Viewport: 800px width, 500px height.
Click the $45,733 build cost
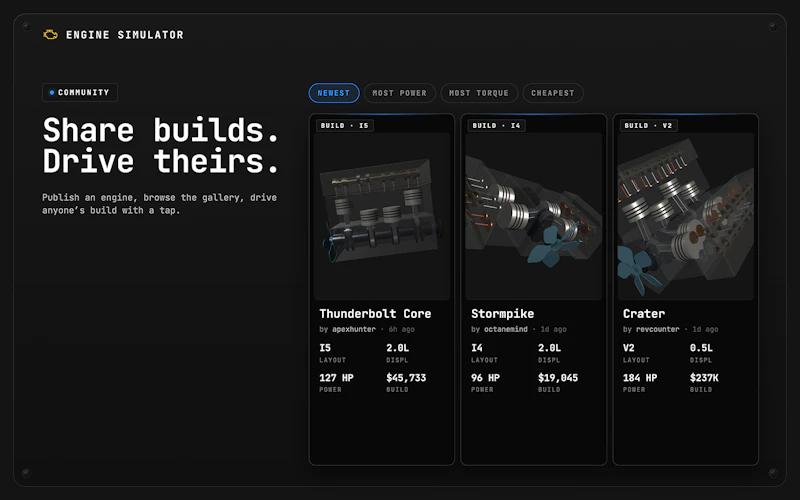tap(406, 378)
